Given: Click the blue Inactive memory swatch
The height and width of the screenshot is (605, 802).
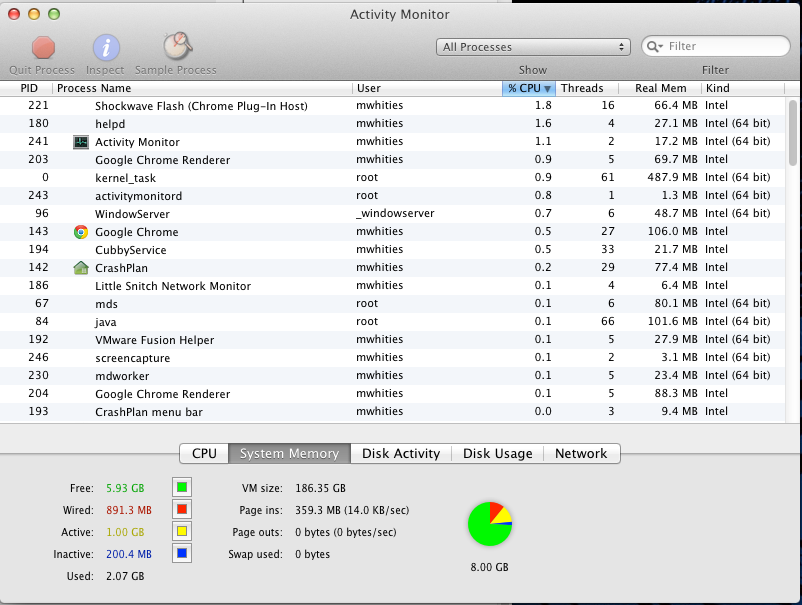Looking at the screenshot, I should coord(182,553).
